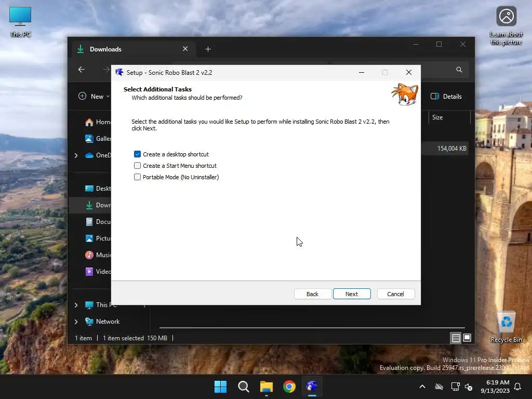
Task: Expand Network node in sidebar
Action: (76, 322)
